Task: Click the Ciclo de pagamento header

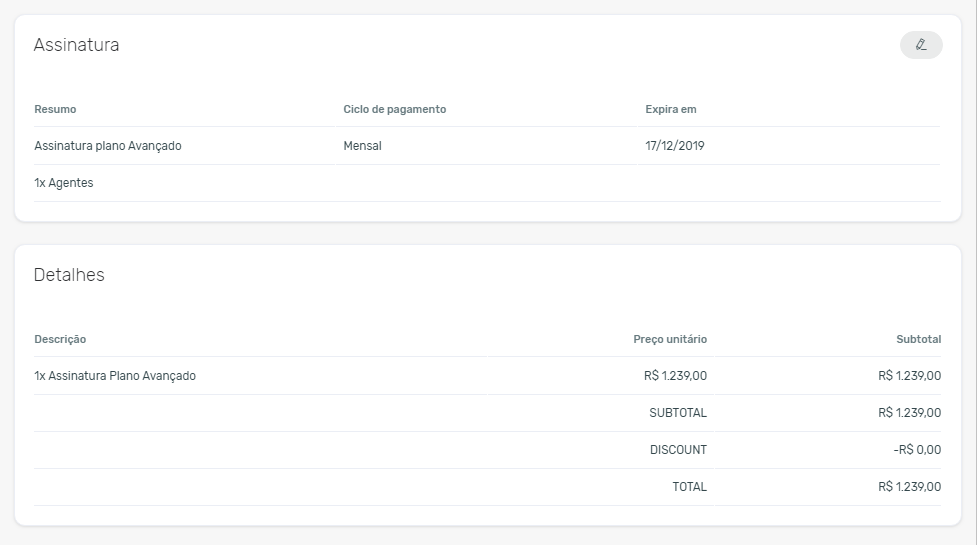Action: pyautogui.click(x=394, y=109)
